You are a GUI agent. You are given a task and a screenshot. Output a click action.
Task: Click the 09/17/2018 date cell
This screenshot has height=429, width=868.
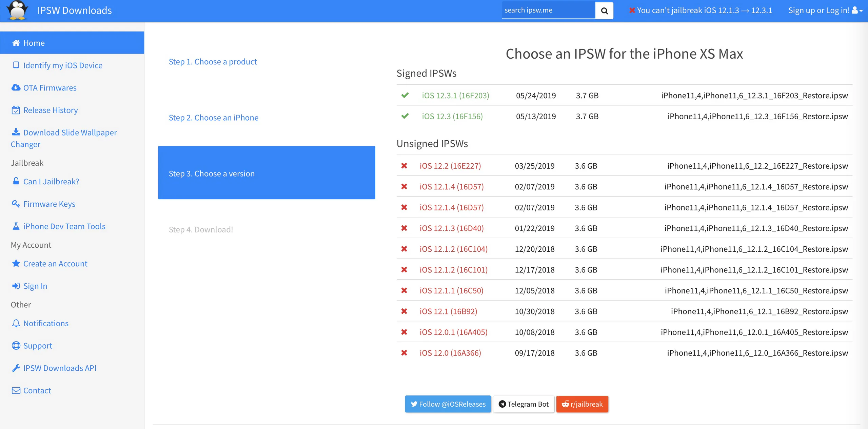(x=535, y=353)
